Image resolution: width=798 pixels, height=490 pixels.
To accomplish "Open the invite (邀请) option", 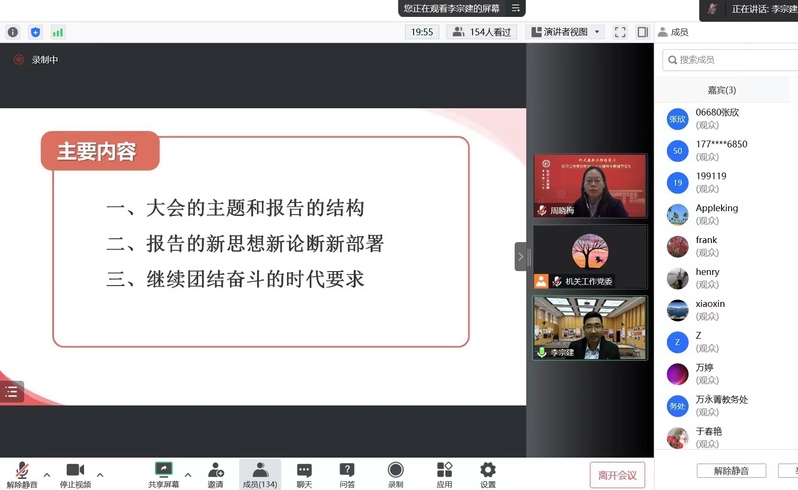I will 216,474.
